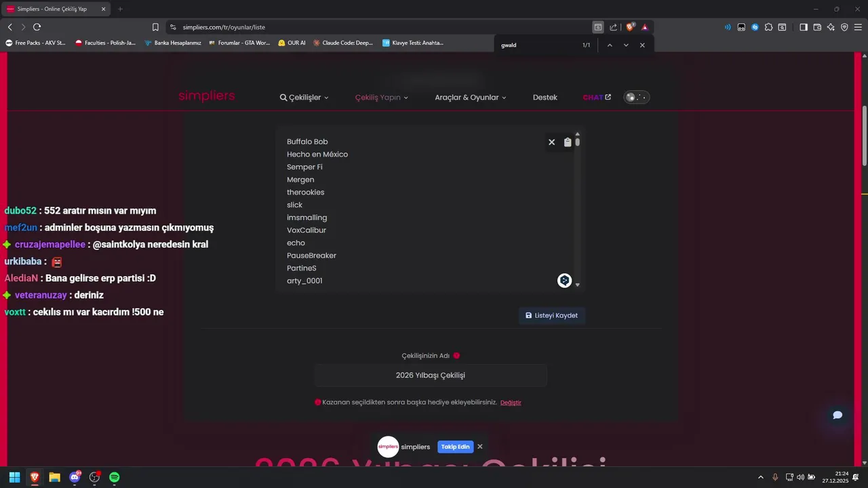Expand the Çekilişler dropdown menu
The height and width of the screenshot is (488, 868).
click(x=304, y=98)
